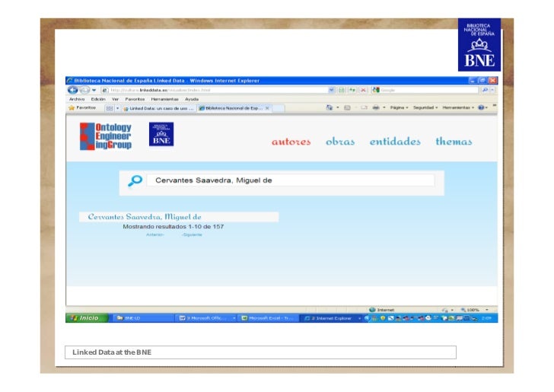The height and width of the screenshot is (392, 554).
Task: Select the autores navigation link
Action: [x=291, y=142]
